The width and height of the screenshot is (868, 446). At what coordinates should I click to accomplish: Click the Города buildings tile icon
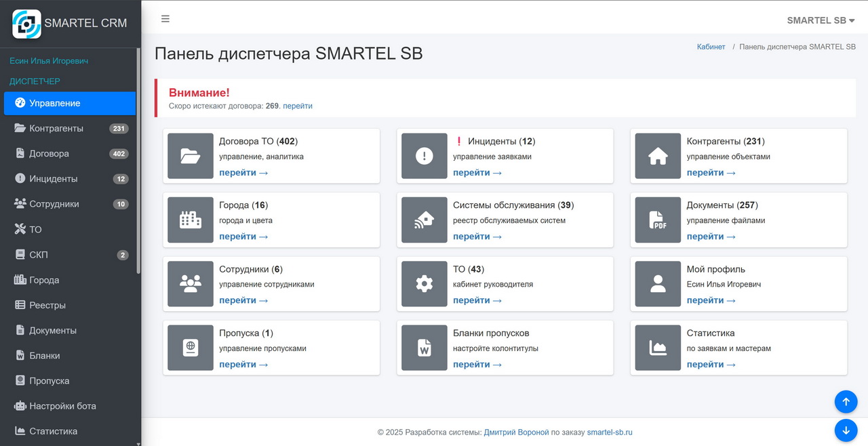(x=191, y=220)
